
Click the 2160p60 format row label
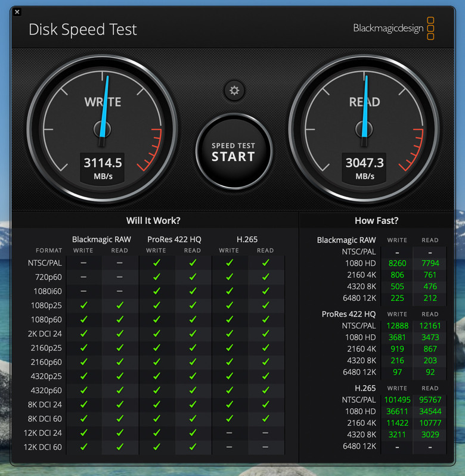click(46, 362)
